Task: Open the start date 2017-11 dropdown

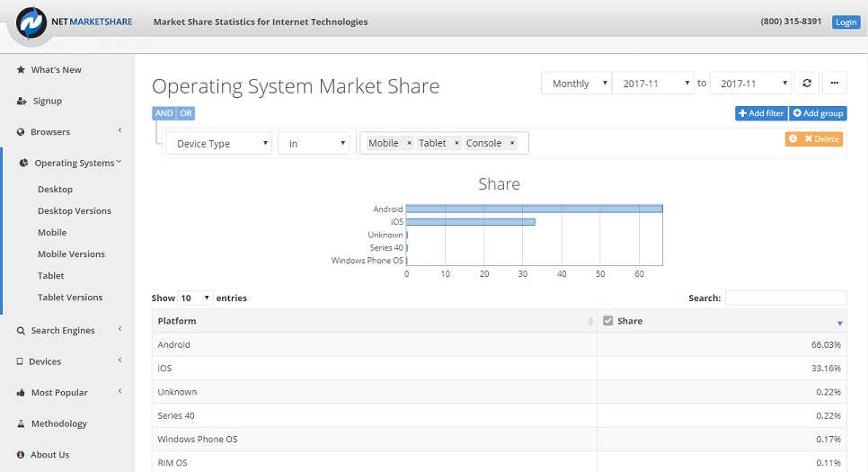Action: [653, 83]
